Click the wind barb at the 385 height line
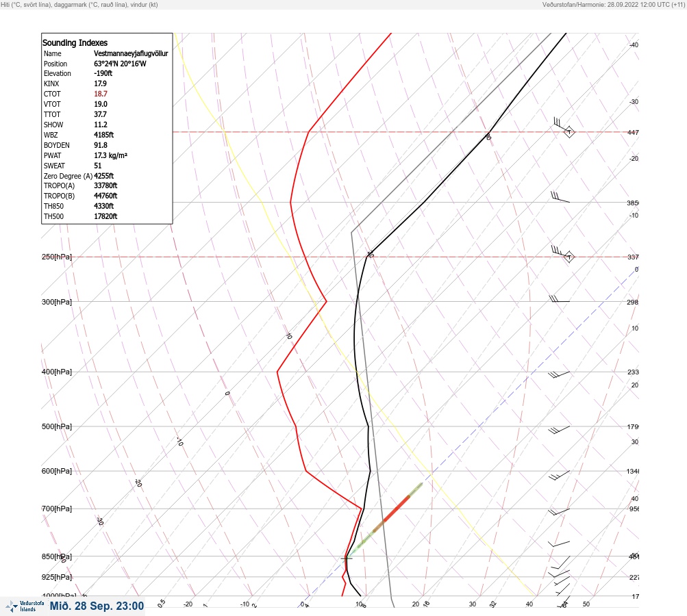 (560, 197)
